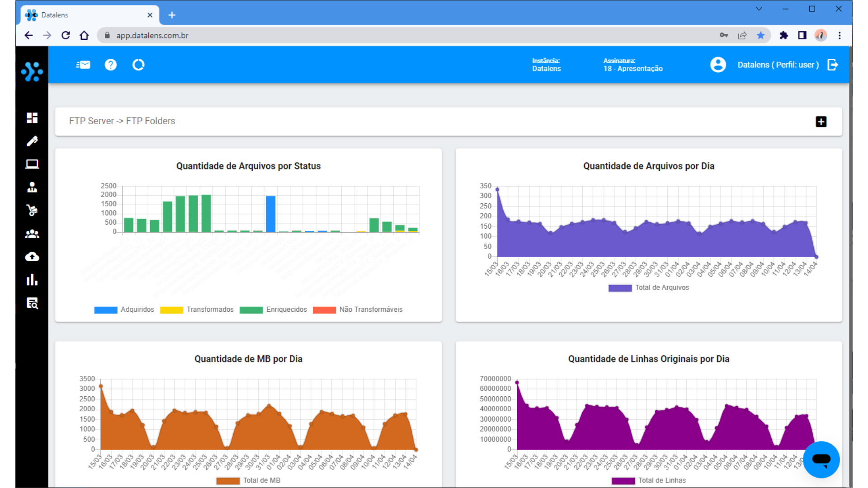
Task: Click the logout exit icon
Action: pos(833,65)
